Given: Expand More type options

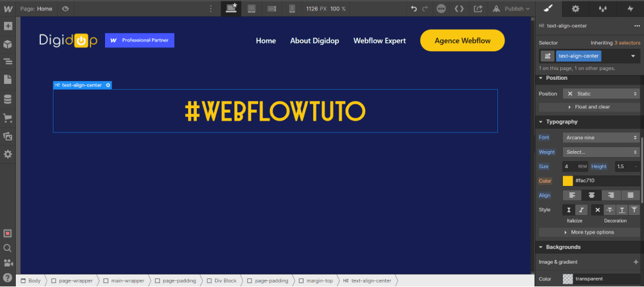Looking at the screenshot, I should 589,232.
